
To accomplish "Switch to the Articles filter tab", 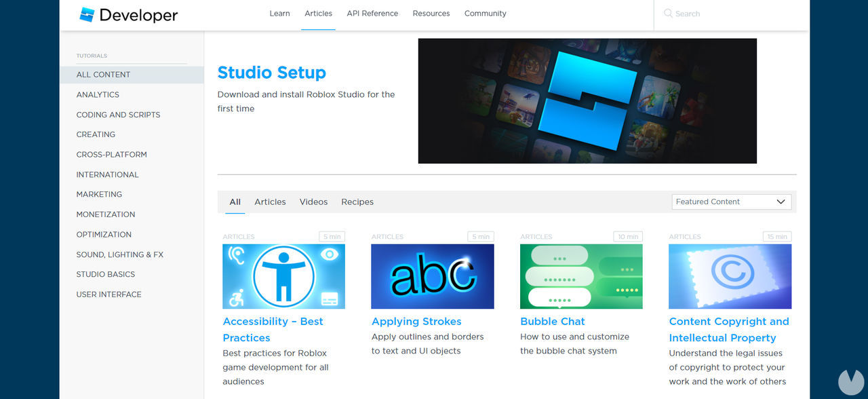I will pos(270,202).
